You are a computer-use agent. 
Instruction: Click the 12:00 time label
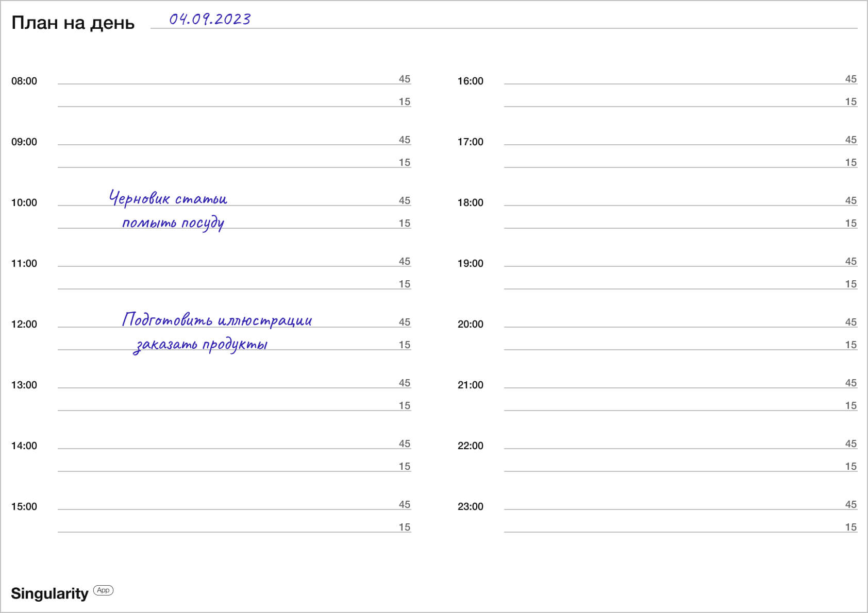tap(24, 324)
